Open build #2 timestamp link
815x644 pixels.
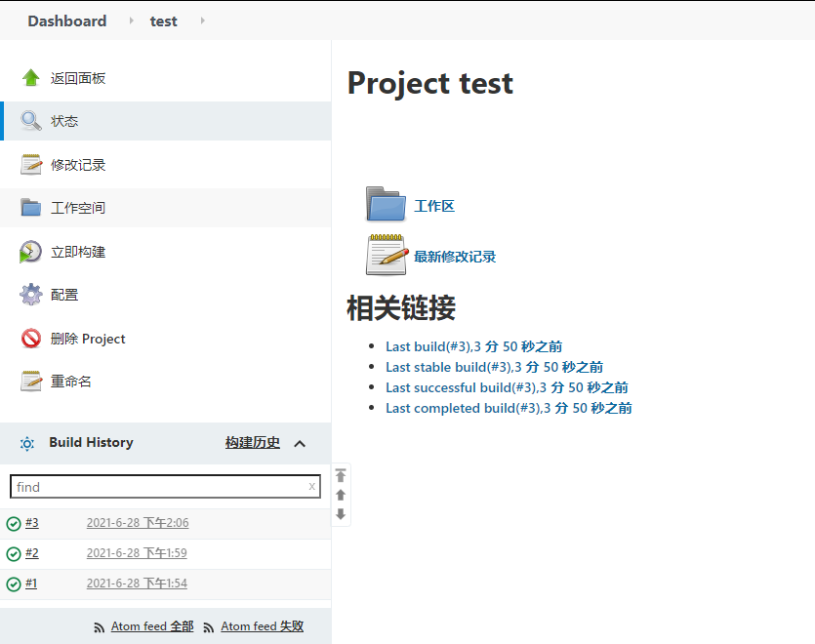click(x=137, y=553)
